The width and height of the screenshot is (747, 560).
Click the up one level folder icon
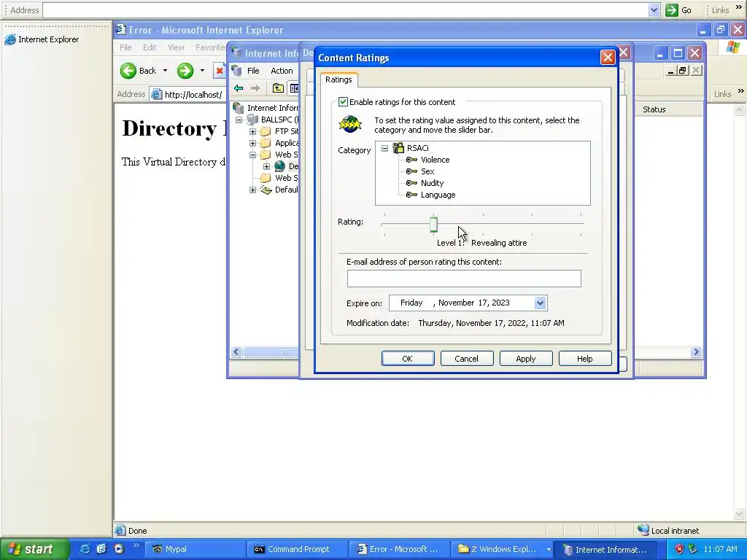[x=278, y=88]
